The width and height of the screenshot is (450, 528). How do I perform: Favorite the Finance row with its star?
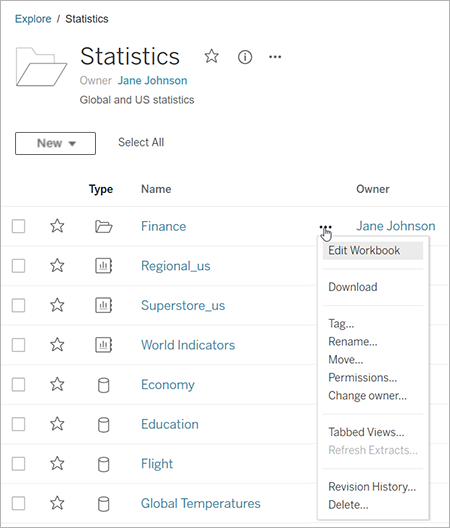click(x=57, y=226)
